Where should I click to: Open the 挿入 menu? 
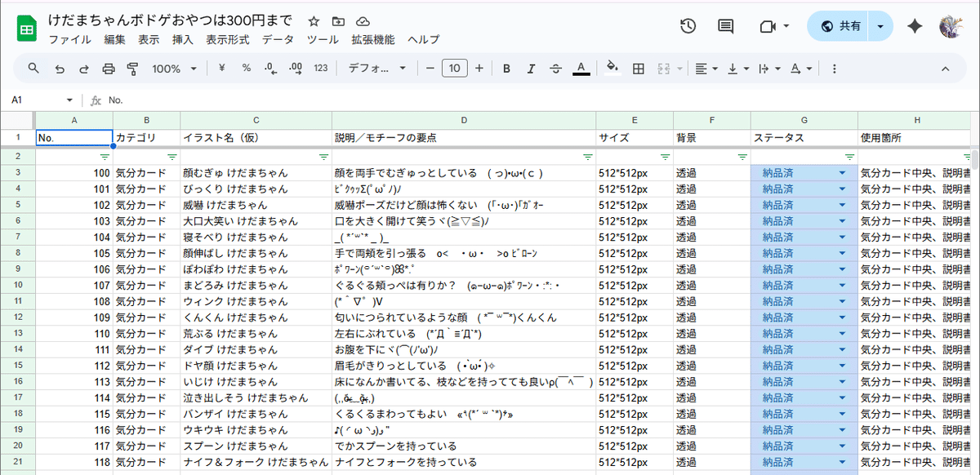(183, 39)
